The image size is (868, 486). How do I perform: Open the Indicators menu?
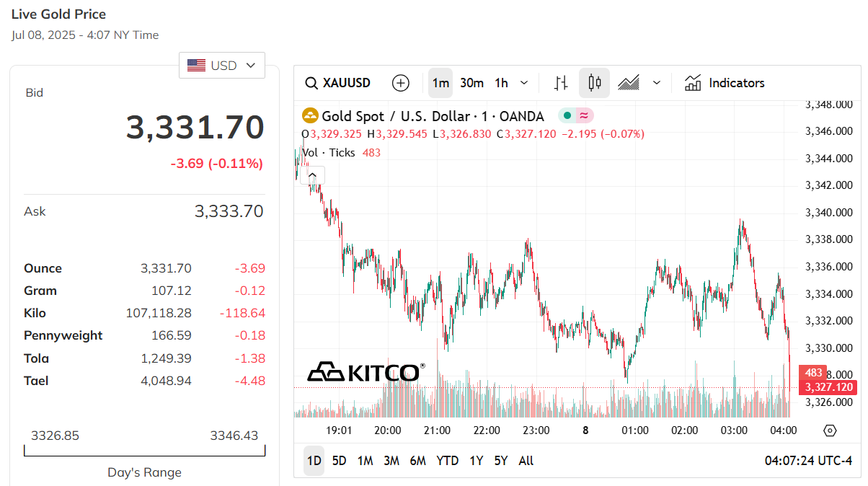[x=725, y=83]
